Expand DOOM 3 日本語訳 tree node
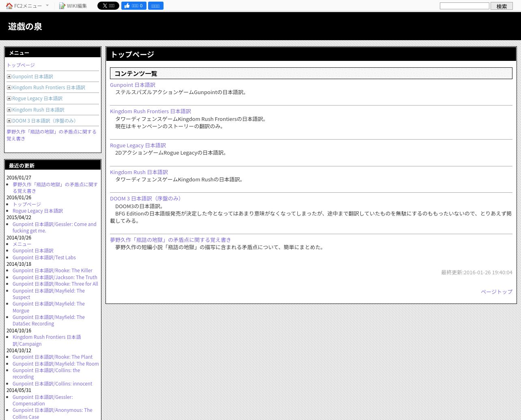This screenshot has width=521, height=420. pyautogui.click(x=9, y=121)
